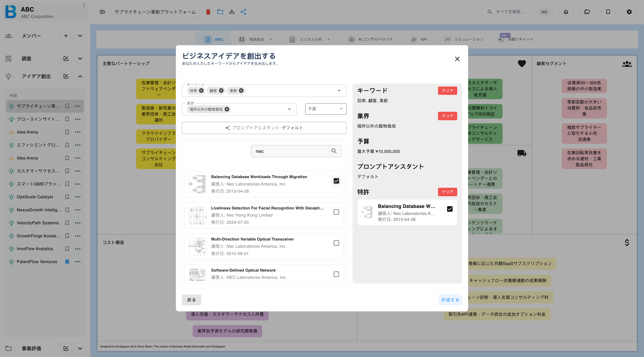
Task: Remove the 稲作以外の穀物栽培 industry chip
Action: point(227,109)
